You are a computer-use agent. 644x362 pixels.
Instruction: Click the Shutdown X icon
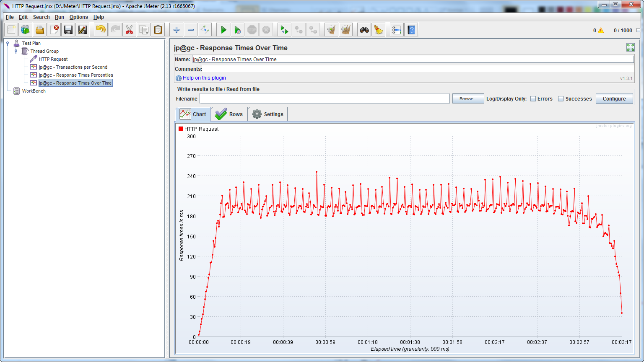[266, 30]
